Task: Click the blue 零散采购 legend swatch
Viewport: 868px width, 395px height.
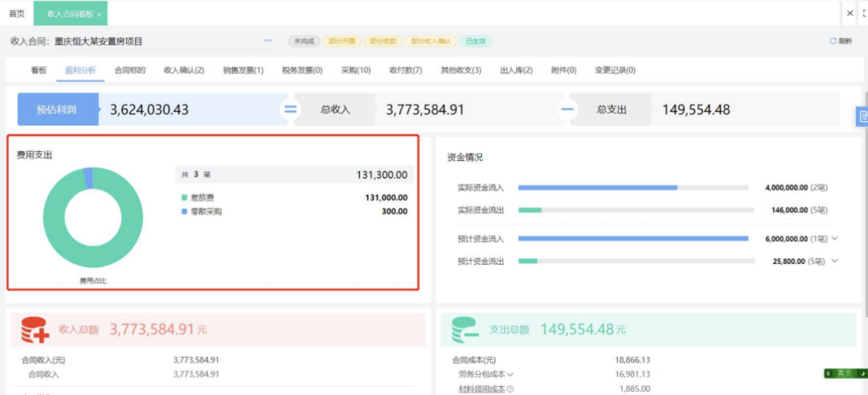Action: 184,211
